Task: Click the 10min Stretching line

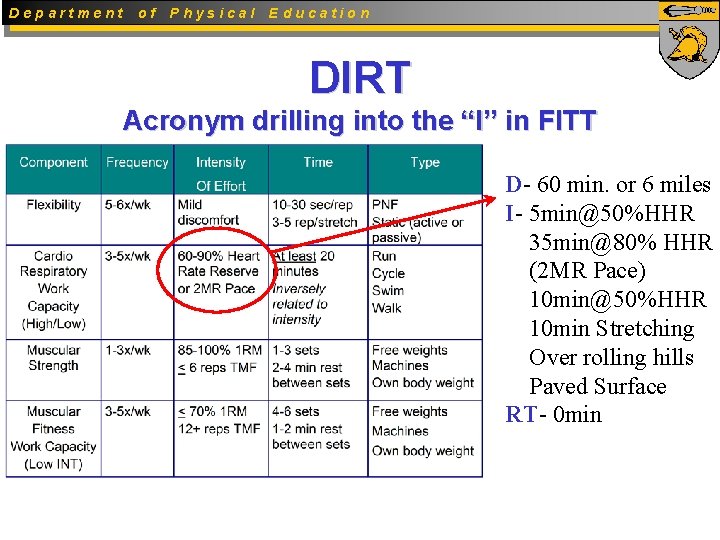Action: 612,329
